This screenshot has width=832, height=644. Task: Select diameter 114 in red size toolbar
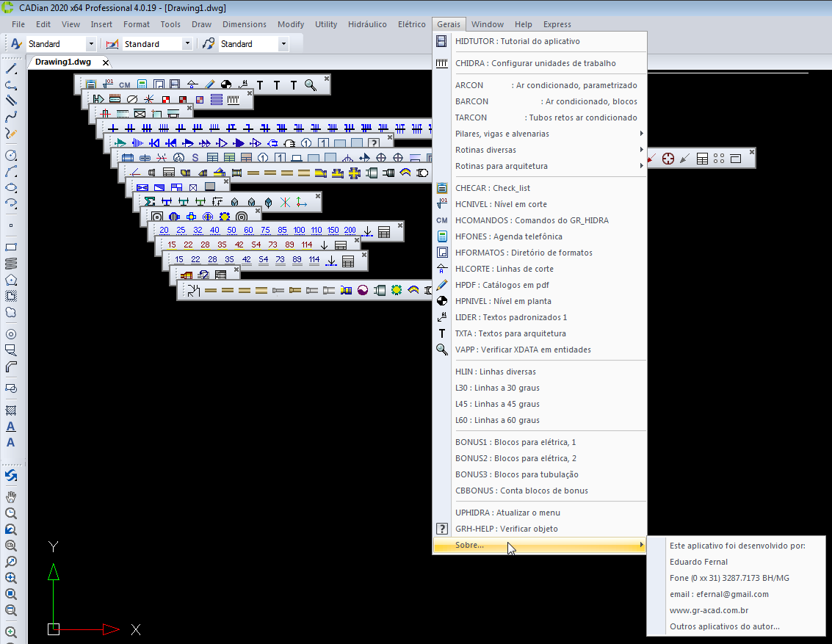point(306,245)
